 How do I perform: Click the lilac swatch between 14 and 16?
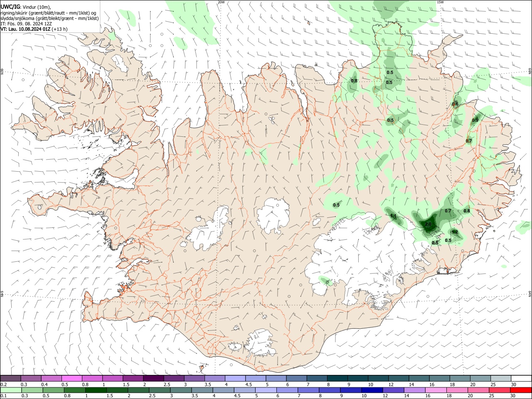point(415,390)
